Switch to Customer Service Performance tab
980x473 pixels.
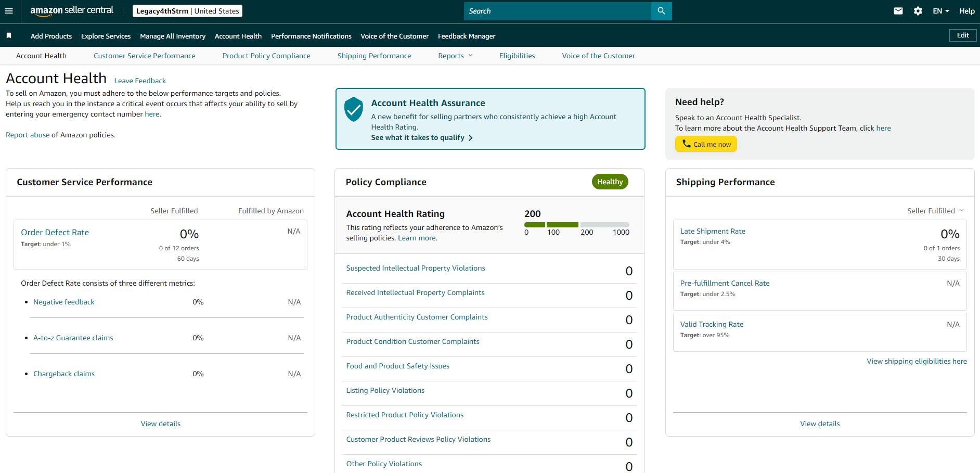pyautogui.click(x=145, y=56)
